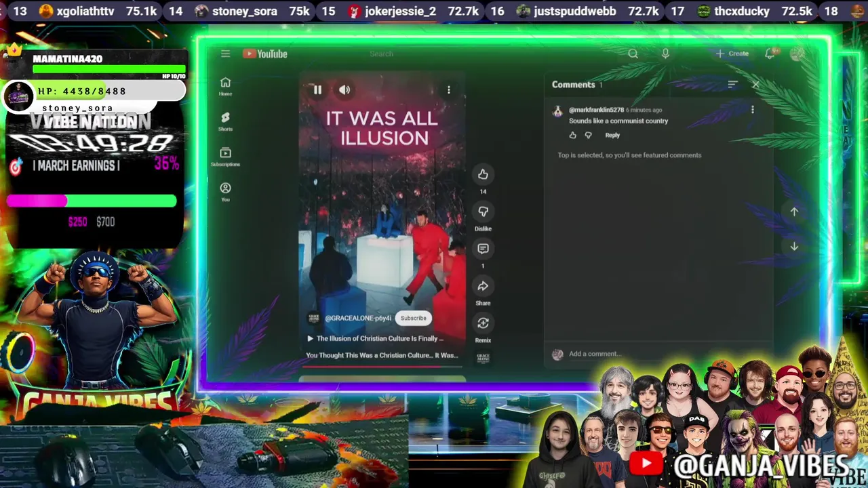Image resolution: width=868 pixels, height=488 pixels.
Task: Seek using the Short's red progress bar
Action: click(x=382, y=367)
